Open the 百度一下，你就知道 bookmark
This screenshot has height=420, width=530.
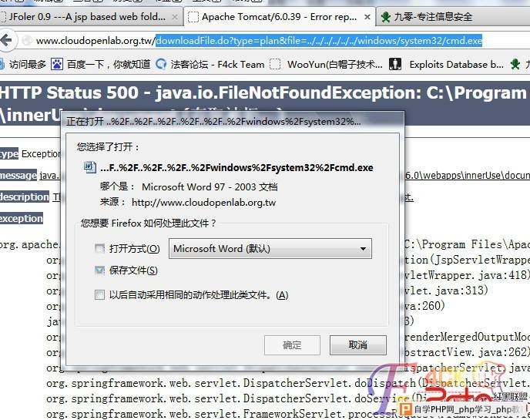tap(108, 64)
